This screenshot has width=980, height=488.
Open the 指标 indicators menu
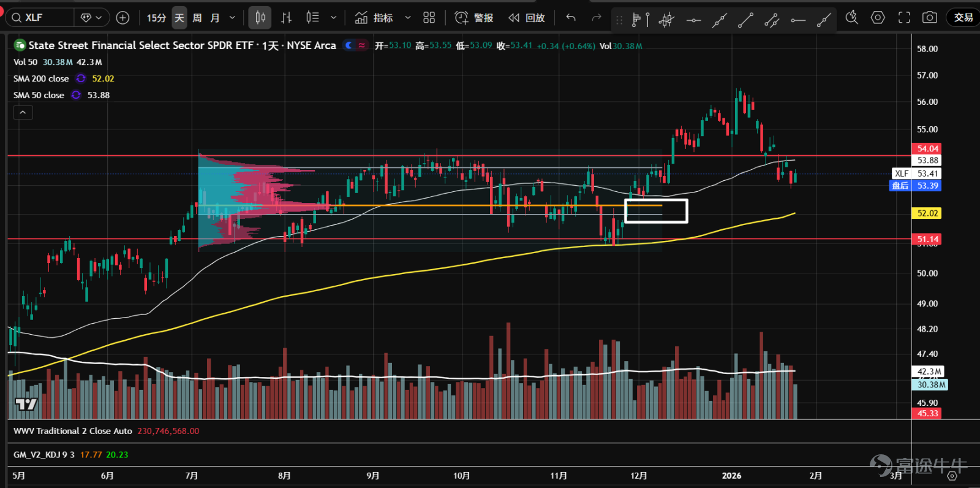374,18
